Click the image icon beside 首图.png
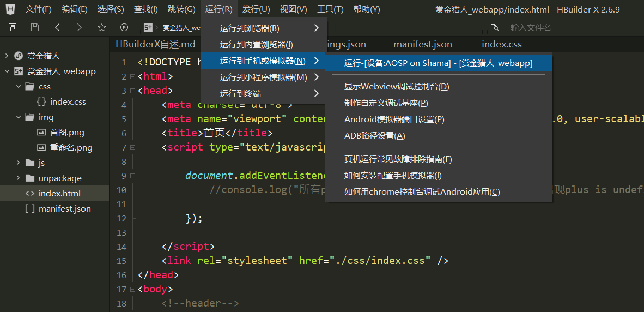644x312 pixels. [41, 133]
